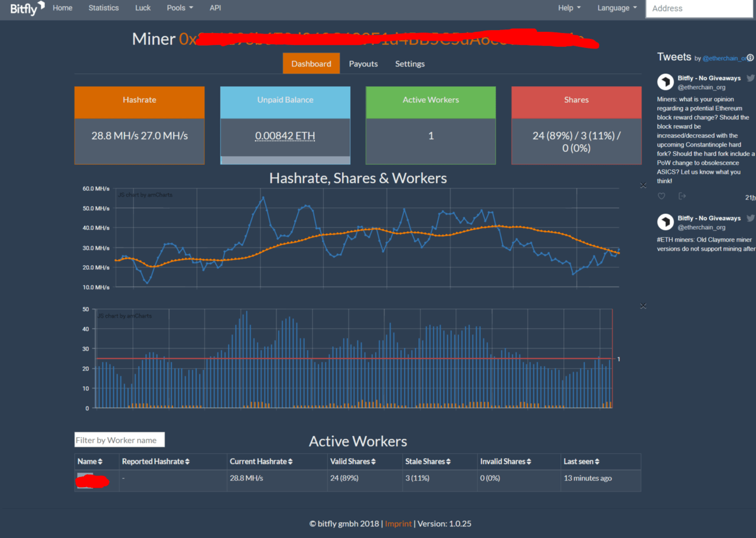Sort table by Last seen column
The image size is (756, 538).
581,461
